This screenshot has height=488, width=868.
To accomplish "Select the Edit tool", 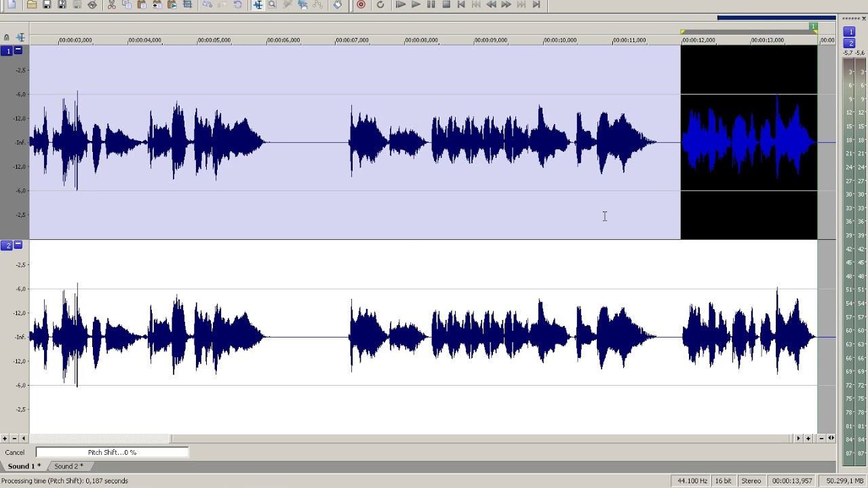I will click(x=258, y=4).
